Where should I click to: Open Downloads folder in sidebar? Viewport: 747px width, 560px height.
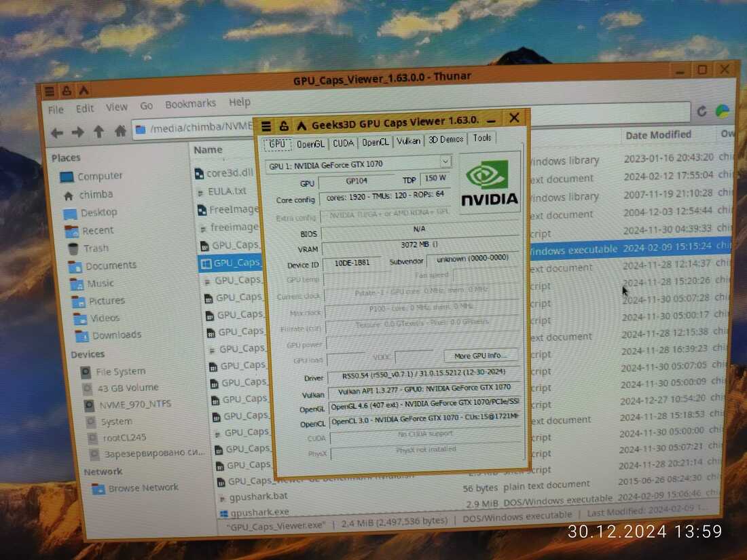click(109, 335)
